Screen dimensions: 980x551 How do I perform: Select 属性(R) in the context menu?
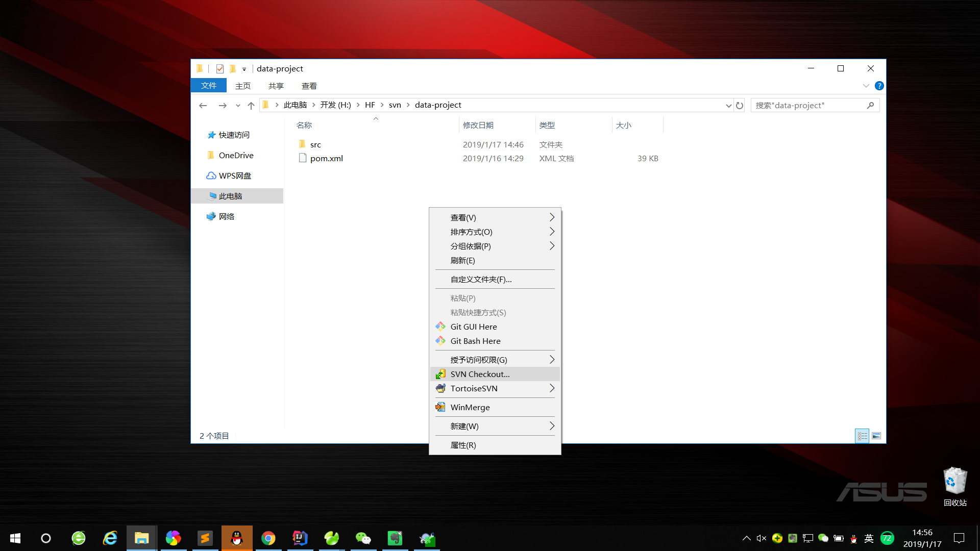(495, 445)
